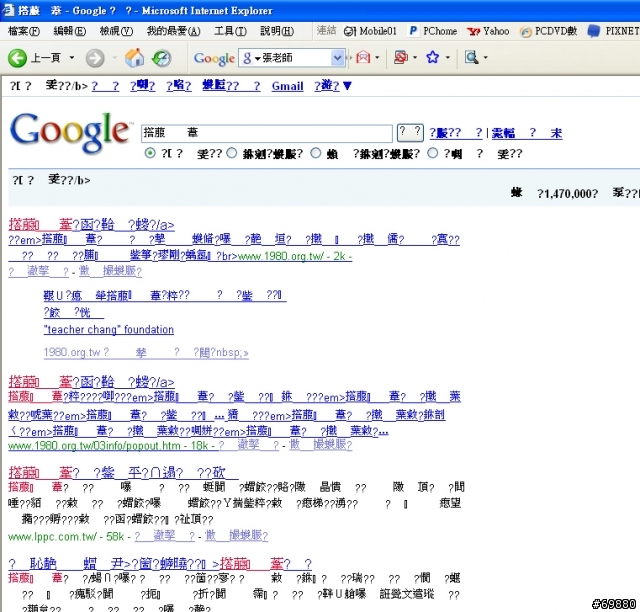Select the second search-scope radio button

(x=231, y=154)
